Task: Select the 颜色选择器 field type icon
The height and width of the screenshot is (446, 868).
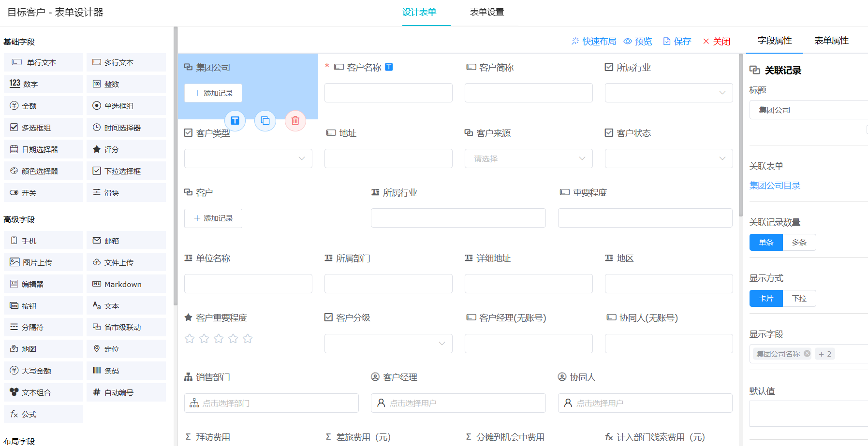Action: tap(43, 171)
